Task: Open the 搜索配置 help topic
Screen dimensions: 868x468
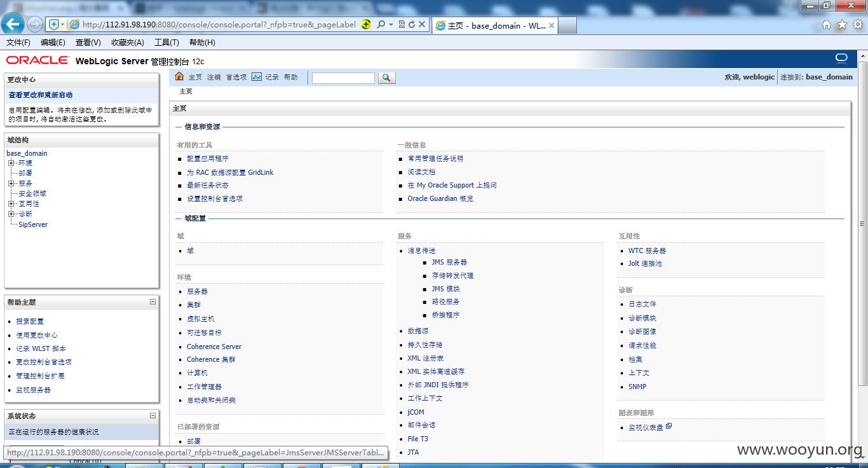Action: click(x=30, y=322)
